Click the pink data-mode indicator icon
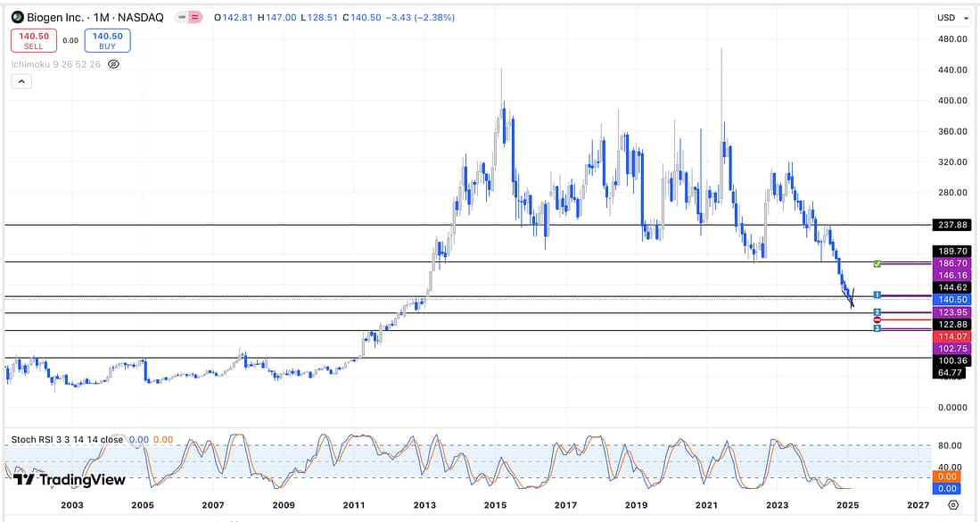This screenshot has width=980, height=522. (195, 18)
